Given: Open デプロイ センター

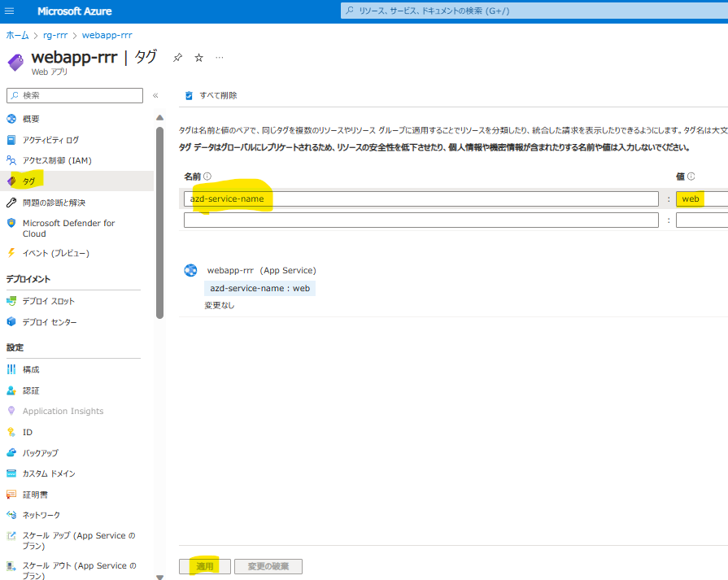Looking at the screenshot, I should 48,321.
